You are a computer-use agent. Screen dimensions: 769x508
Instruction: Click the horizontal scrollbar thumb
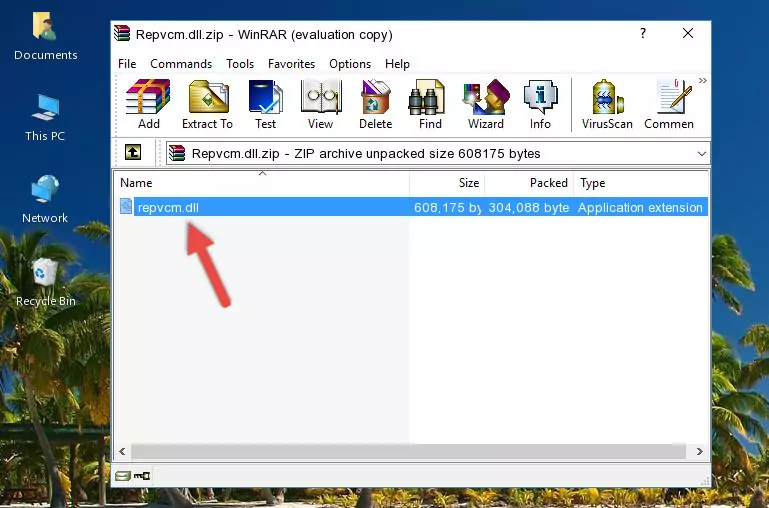(x=408, y=451)
